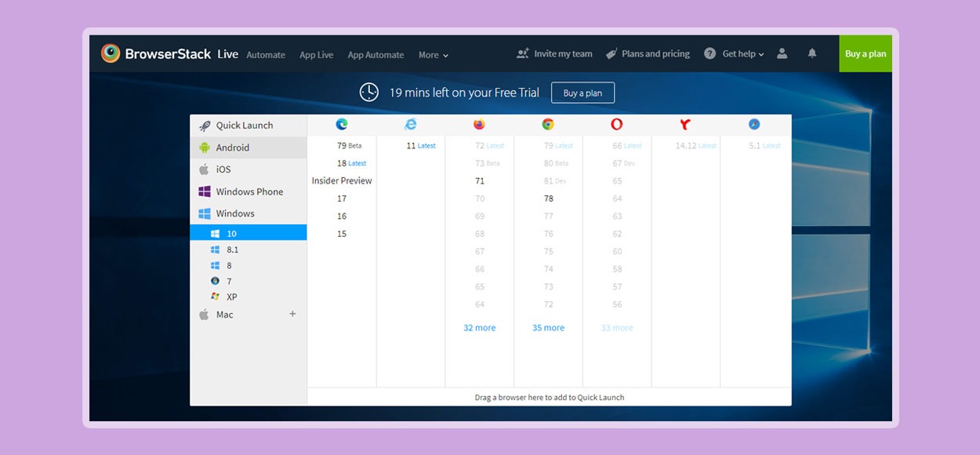This screenshot has height=455, width=980.
Task: Launch Chrome 80 Beta
Action: (556, 163)
